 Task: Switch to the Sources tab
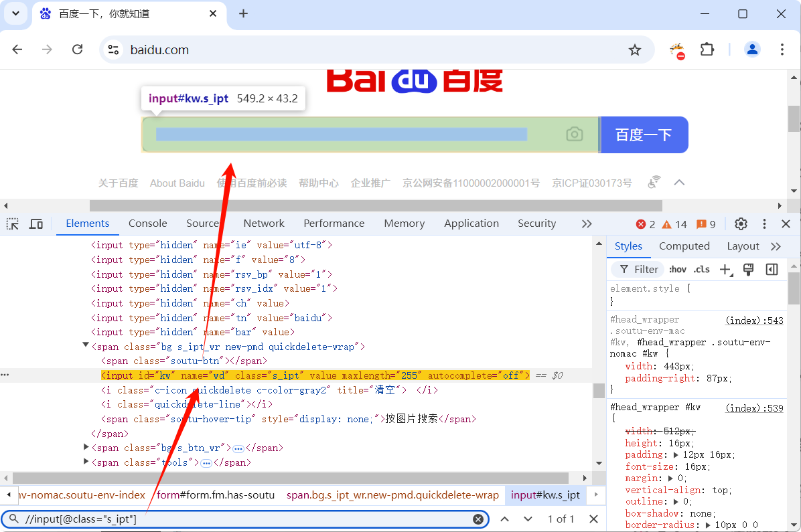click(x=203, y=224)
